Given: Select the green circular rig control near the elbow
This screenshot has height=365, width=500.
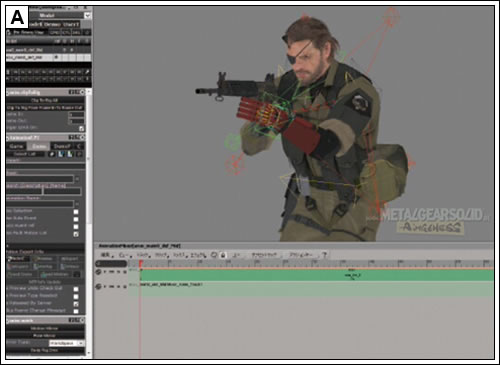Looking at the screenshot, I should pyautogui.click(x=232, y=142).
